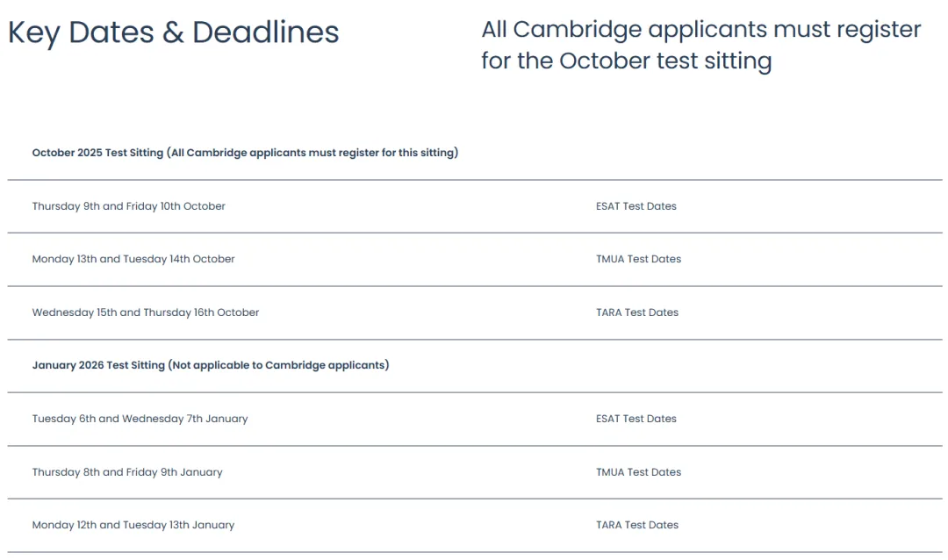This screenshot has width=948, height=560.
Task: Click 'Not applicable to Cambridge applicants' text
Action: 279,365
